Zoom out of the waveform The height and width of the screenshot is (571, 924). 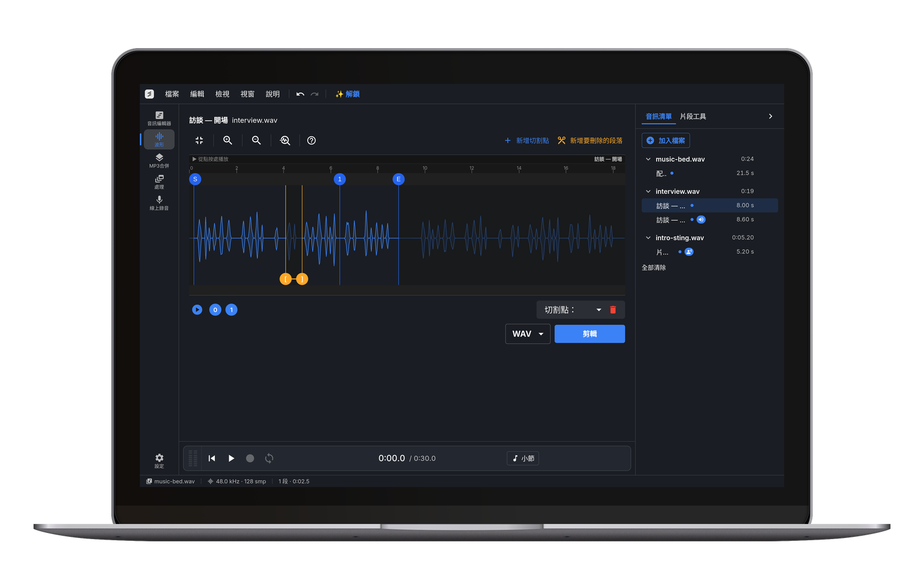pyautogui.click(x=256, y=141)
